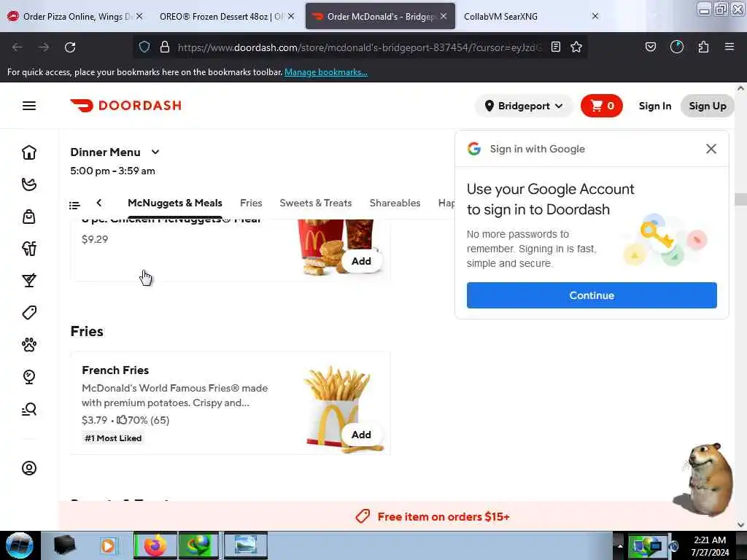
Task: Click the DoorDash logo
Action: [125, 105]
